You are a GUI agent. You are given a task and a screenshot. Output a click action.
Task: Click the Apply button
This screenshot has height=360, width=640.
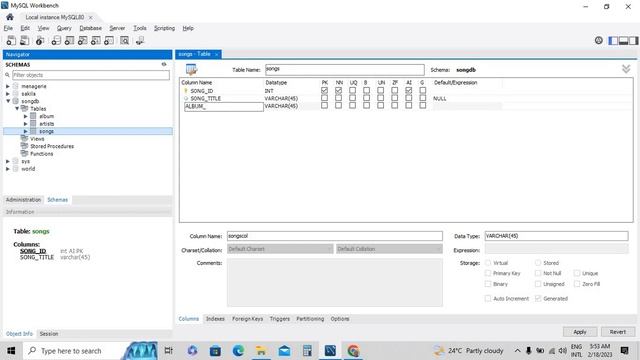pos(580,332)
